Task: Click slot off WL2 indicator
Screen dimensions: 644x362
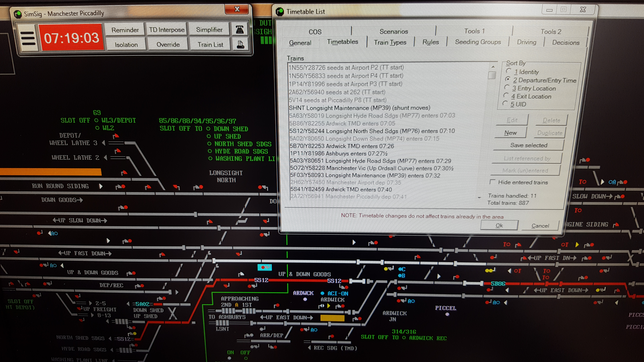Action: point(97,128)
